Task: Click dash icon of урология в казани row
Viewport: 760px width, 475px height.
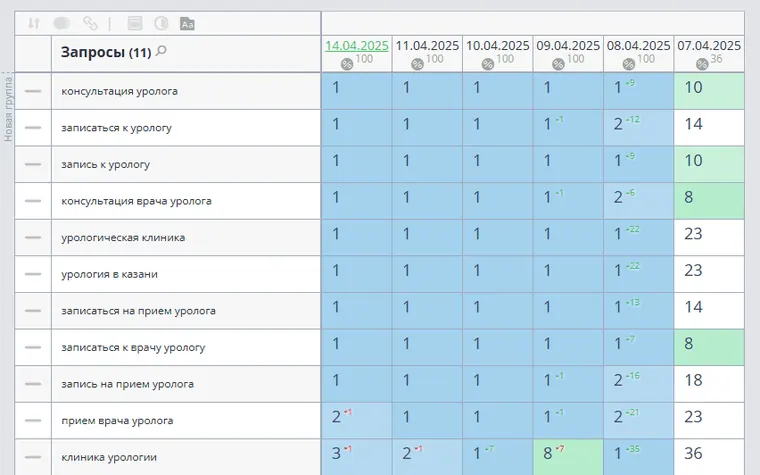Action: (33, 274)
